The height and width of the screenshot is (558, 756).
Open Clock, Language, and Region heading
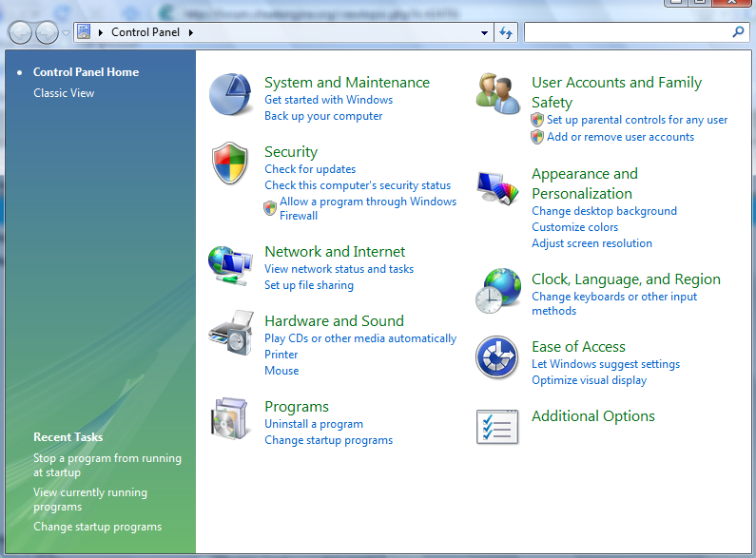(626, 279)
